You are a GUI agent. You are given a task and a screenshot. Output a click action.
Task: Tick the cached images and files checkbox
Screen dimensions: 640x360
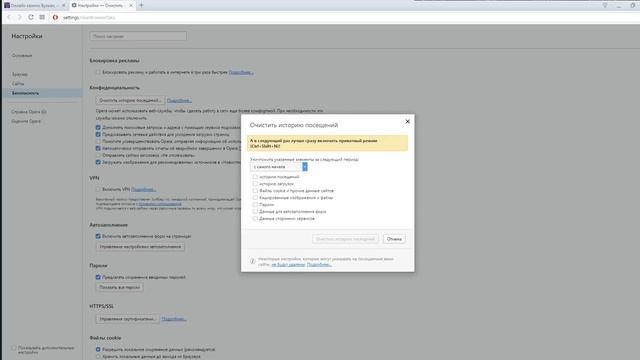255,198
